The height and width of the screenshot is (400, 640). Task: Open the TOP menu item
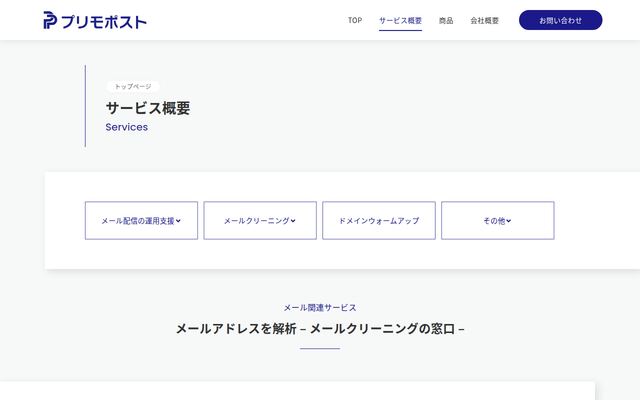[x=355, y=20]
